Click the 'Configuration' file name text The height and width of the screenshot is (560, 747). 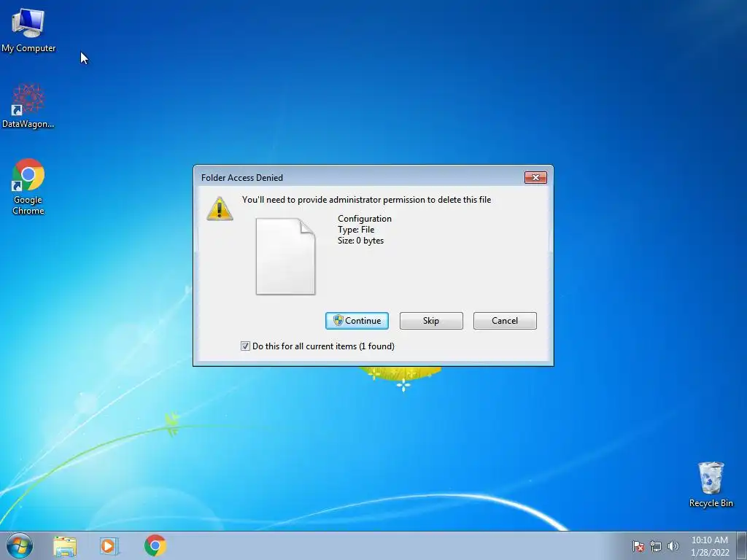tap(365, 219)
